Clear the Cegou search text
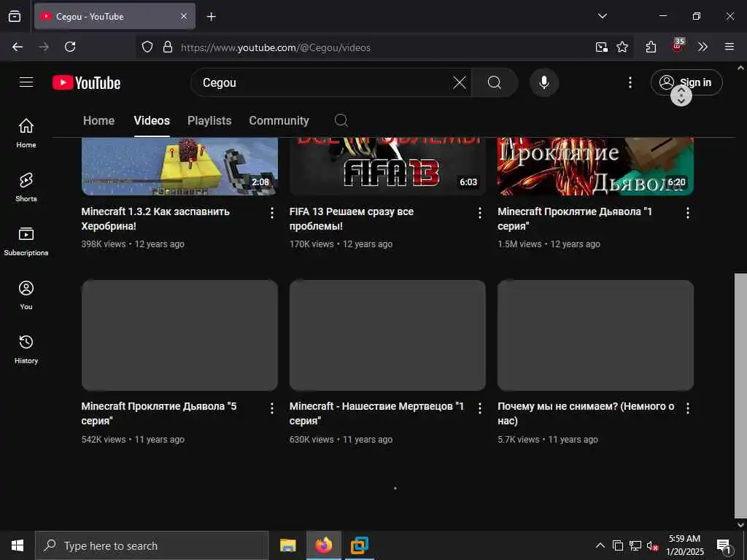This screenshot has height=560, width=747. [x=460, y=82]
